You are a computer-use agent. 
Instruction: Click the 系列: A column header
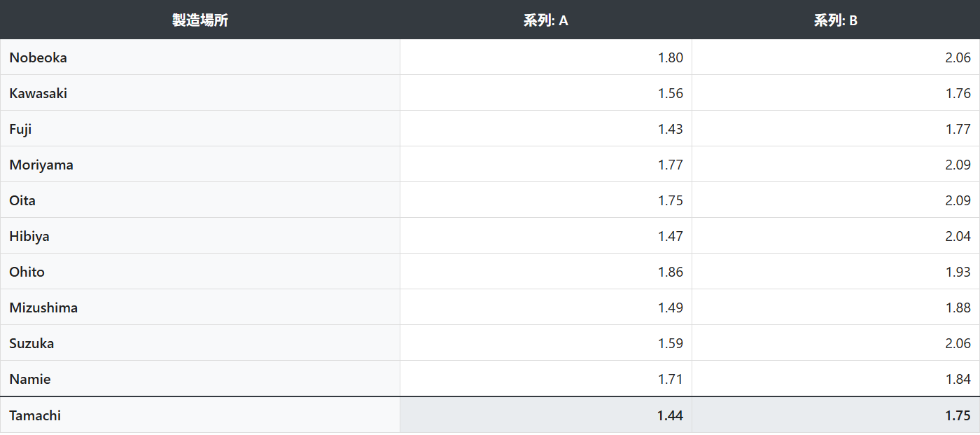[x=545, y=20]
